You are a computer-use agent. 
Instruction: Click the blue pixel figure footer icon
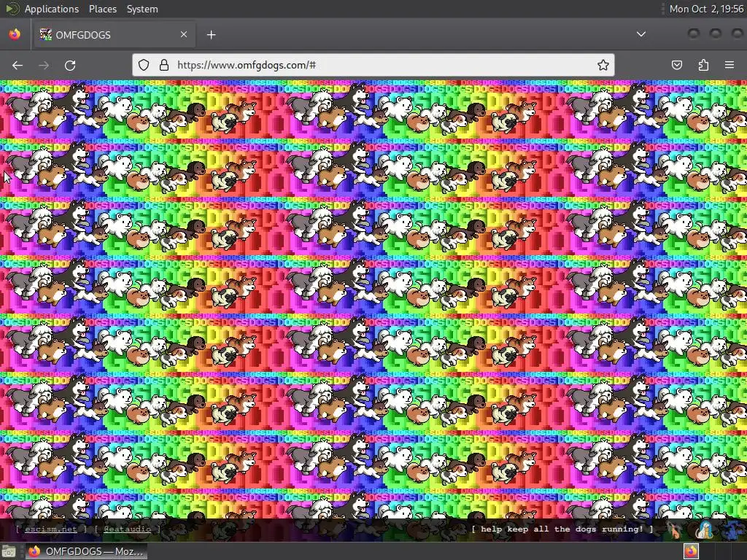coord(732,529)
